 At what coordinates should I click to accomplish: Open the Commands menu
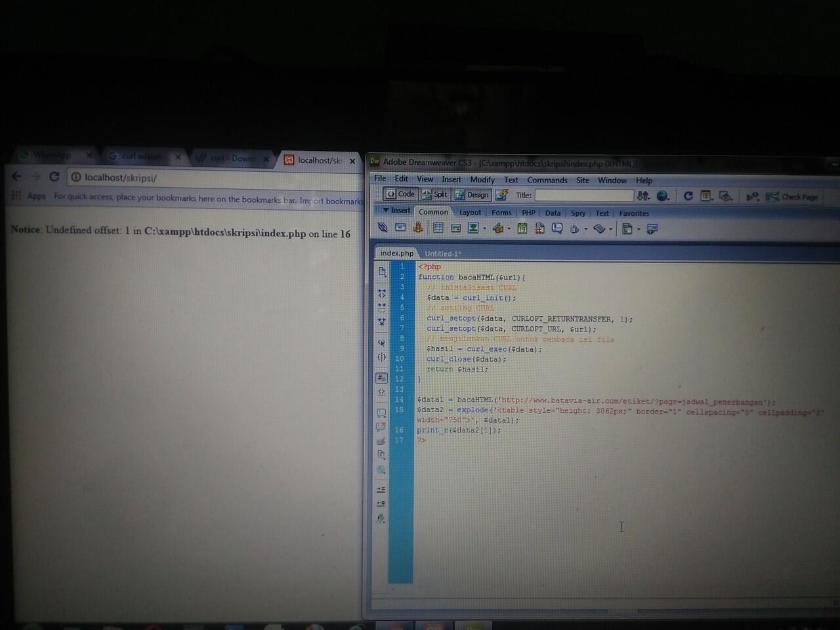click(x=547, y=180)
